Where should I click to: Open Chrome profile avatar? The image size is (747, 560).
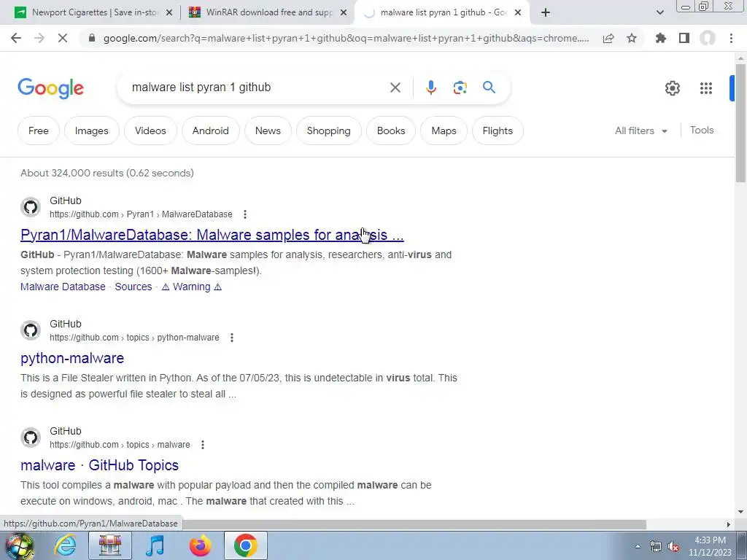(708, 38)
